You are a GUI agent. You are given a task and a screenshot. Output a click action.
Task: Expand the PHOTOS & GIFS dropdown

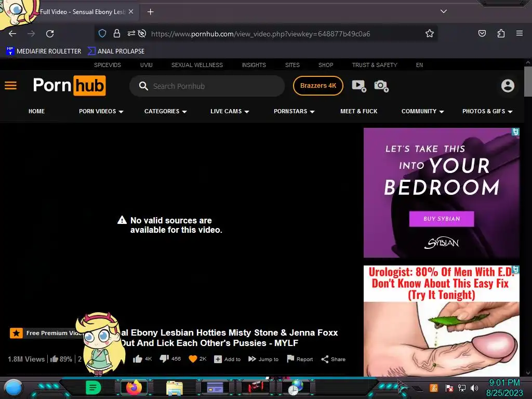pyautogui.click(x=487, y=111)
